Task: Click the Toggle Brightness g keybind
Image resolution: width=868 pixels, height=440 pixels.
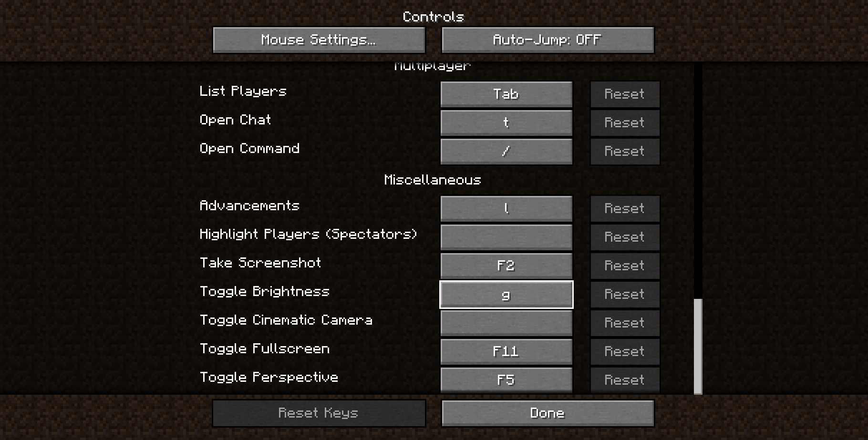Action: [506, 295]
